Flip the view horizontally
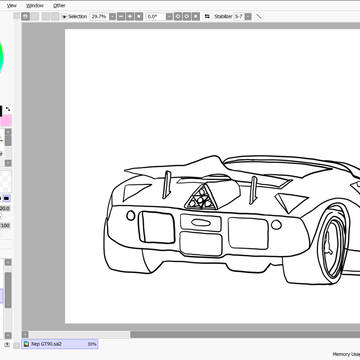Viewport: 360px width, 360px height. pyautogui.click(x=207, y=16)
